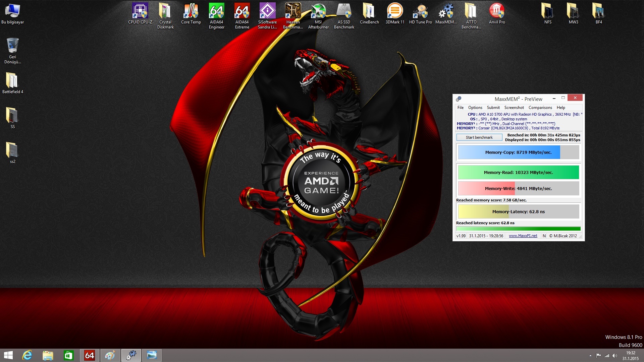Launch AIDA64 Engineer shortcut
644x362 pixels.
pos(216,16)
